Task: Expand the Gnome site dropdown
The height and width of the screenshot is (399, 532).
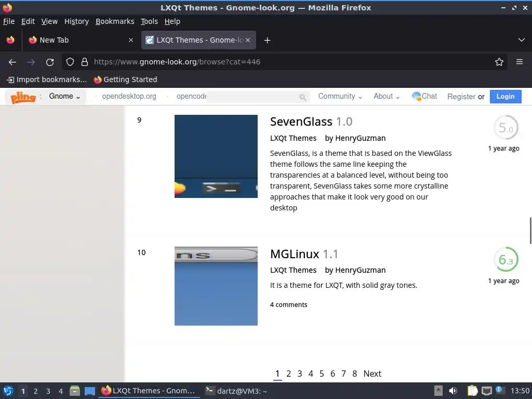Action: [64, 96]
